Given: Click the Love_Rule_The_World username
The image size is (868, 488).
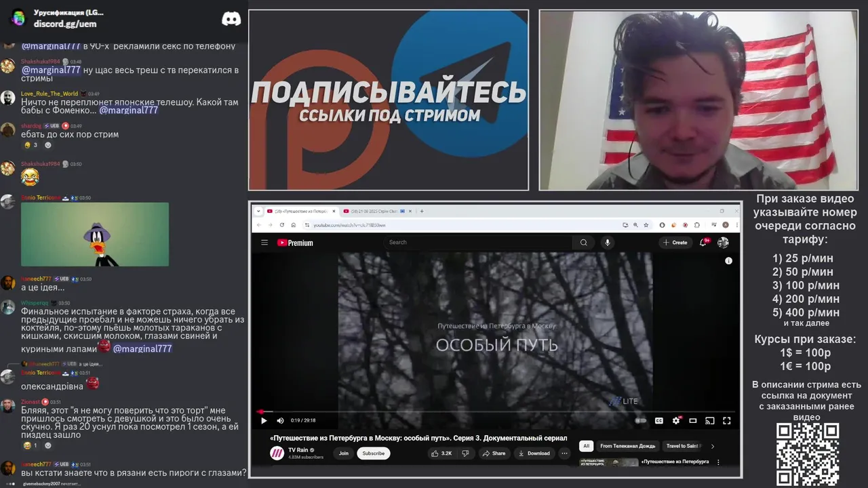Looking at the screenshot, I should point(50,94).
